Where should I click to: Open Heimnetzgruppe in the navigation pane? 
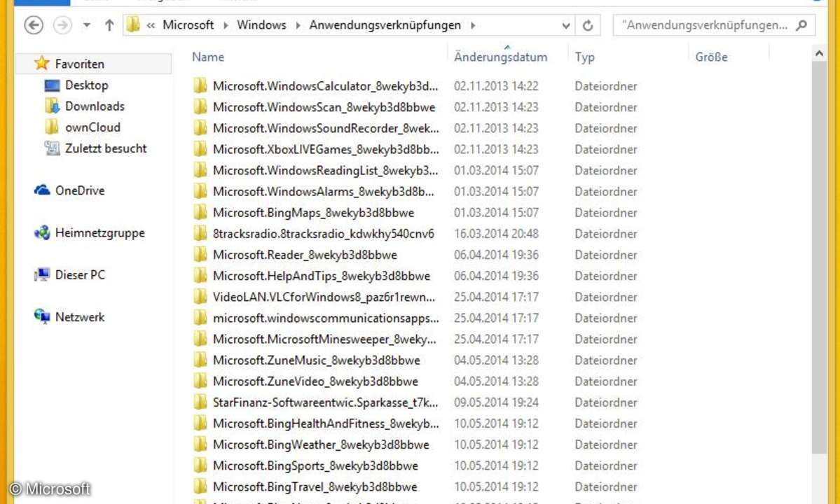coord(99,232)
